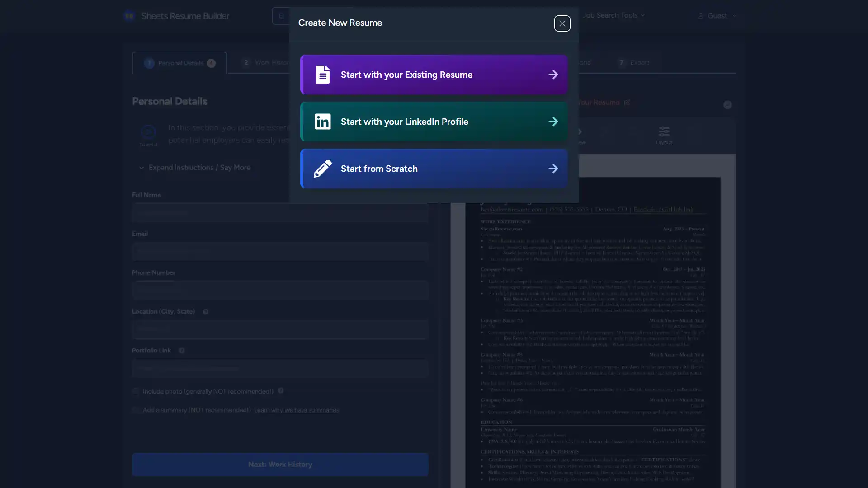Viewport: 868px width, 488px height.
Task: Click the Phone Number input field
Action: coord(280,291)
